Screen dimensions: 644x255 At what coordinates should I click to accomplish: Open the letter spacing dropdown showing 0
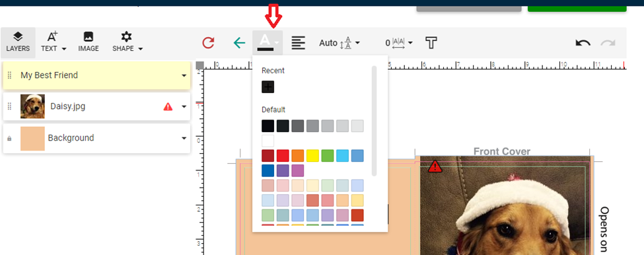(x=399, y=43)
